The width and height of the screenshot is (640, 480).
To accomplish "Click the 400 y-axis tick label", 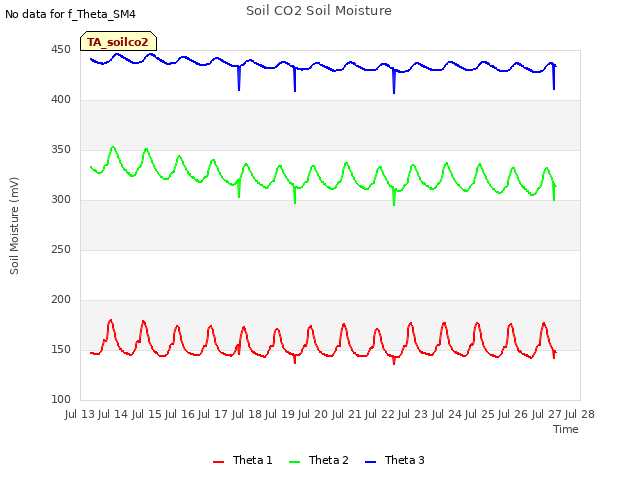I will (61, 100).
